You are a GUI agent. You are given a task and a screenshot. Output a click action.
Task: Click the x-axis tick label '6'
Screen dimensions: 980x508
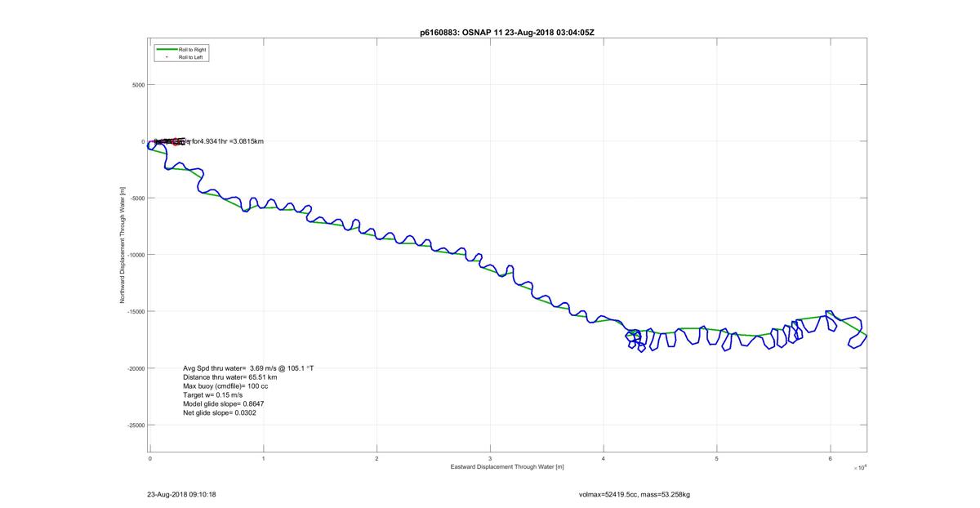[x=831, y=458]
